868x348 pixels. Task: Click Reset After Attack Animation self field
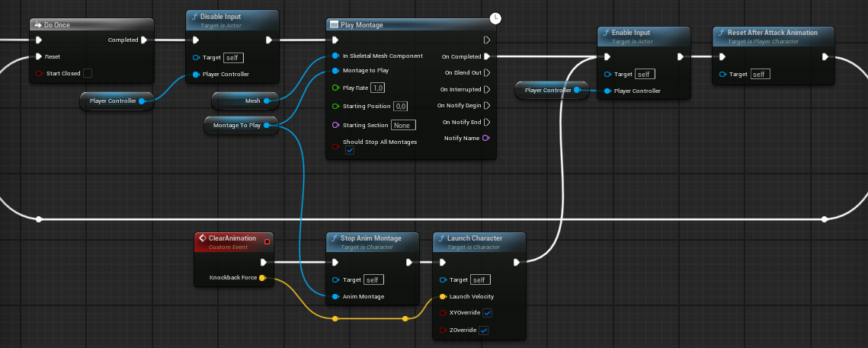(x=760, y=74)
